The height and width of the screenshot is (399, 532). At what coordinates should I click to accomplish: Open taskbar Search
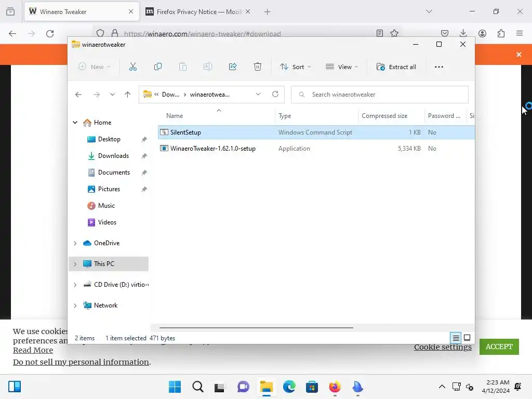[197, 387]
